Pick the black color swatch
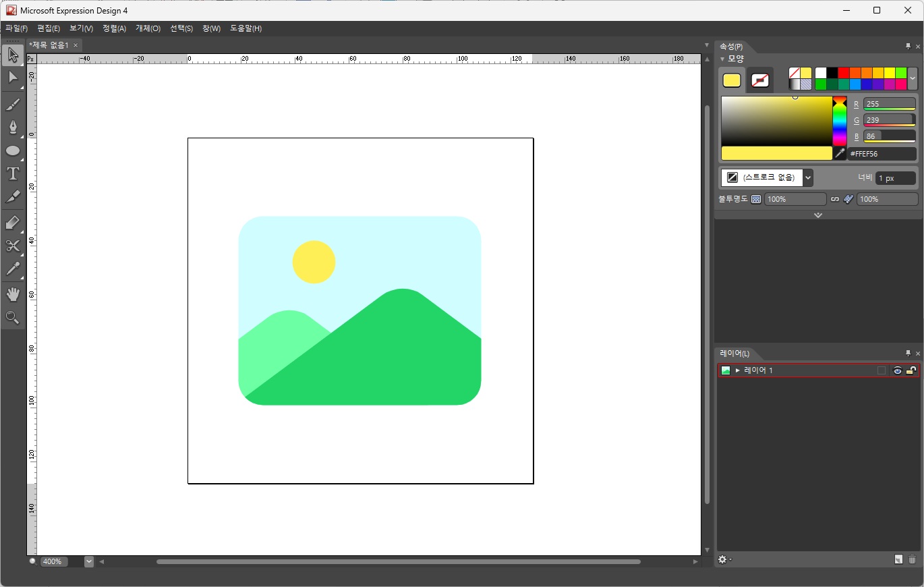Image resolution: width=924 pixels, height=587 pixels. click(832, 73)
